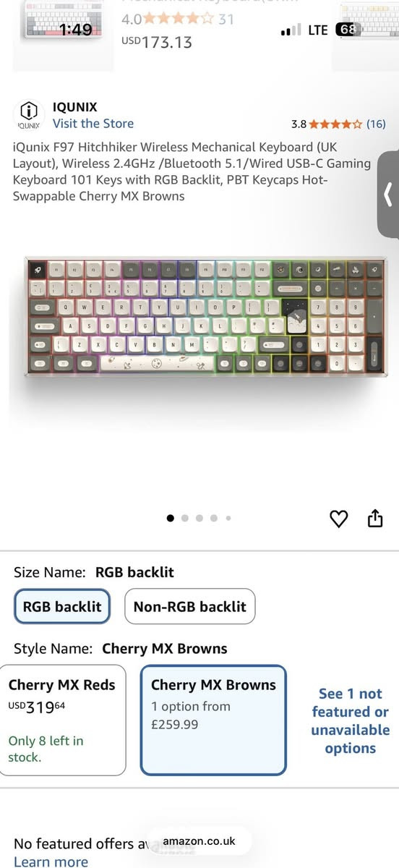Tap the share icon
The width and height of the screenshot is (399, 868).
tap(375, 518)
